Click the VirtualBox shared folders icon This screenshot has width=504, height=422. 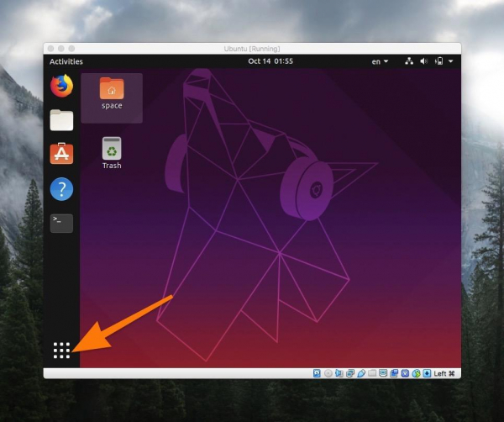click(x=372, y=373)
